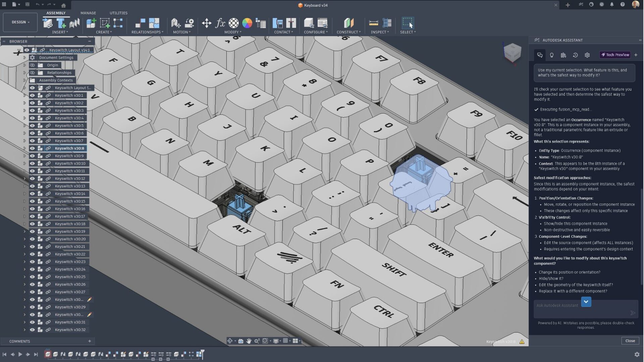Toggle visibility of Keyswitch v30:5
The image size is (644, 362).
coord(32,126)
